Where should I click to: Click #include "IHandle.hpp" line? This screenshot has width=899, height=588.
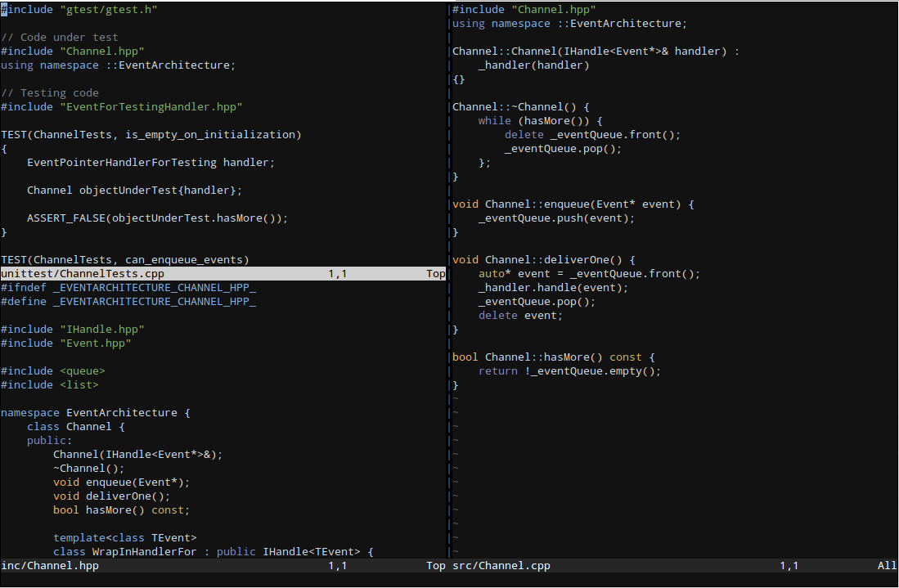tap(73, 329)
